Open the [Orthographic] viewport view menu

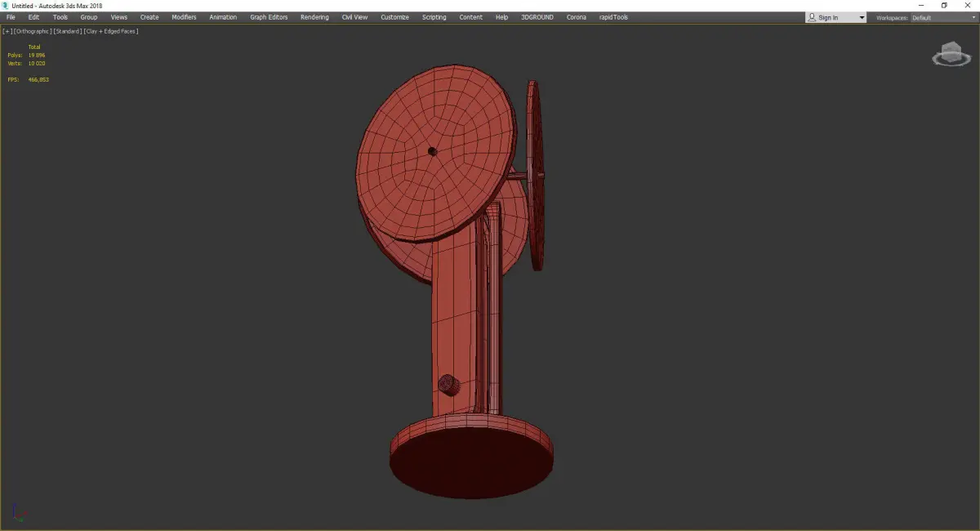pos(33,31)
